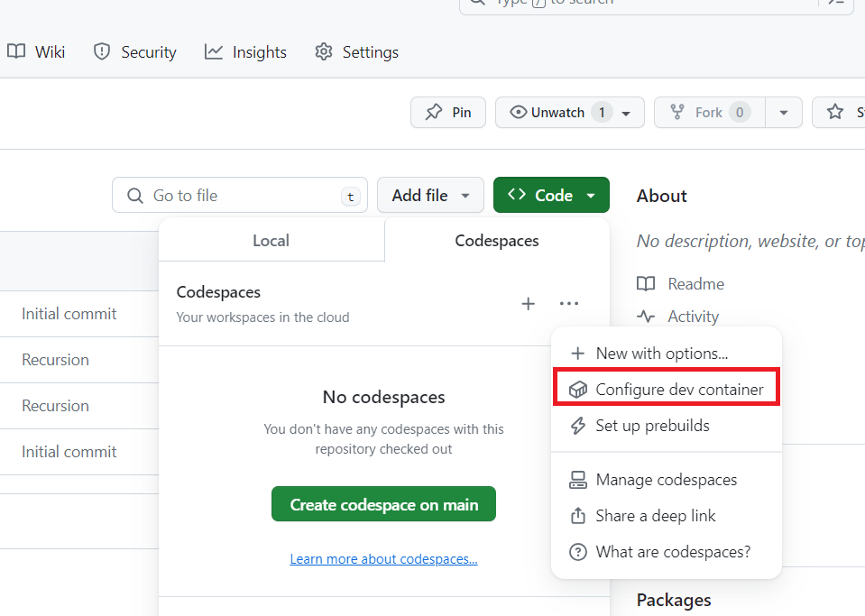Screen dimensions: 865x616
Task: Pin this repository
Action: click(448, 113)
